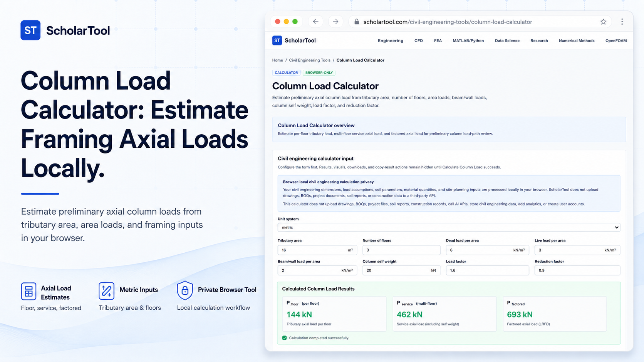Edit the Reduction factor field
This screenshot has width=644, height=362.
point(577,270)
